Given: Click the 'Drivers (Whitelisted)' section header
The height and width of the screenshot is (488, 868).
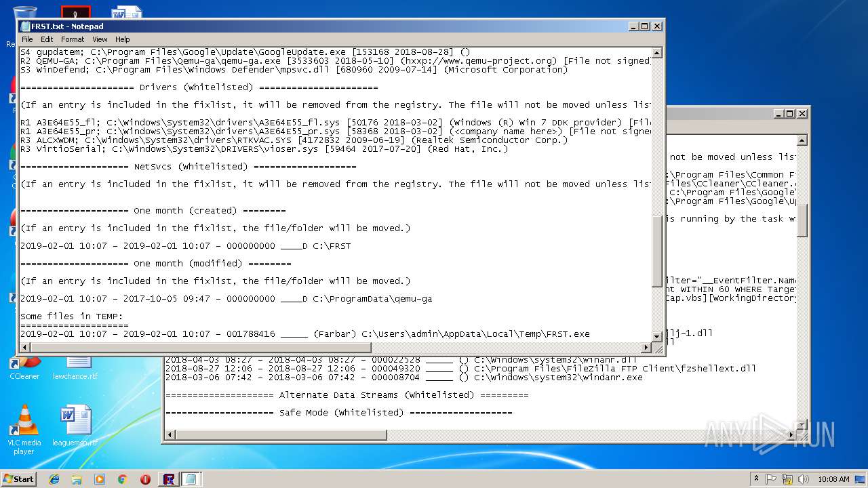Looking at the screenshot, I should point(199,87).
